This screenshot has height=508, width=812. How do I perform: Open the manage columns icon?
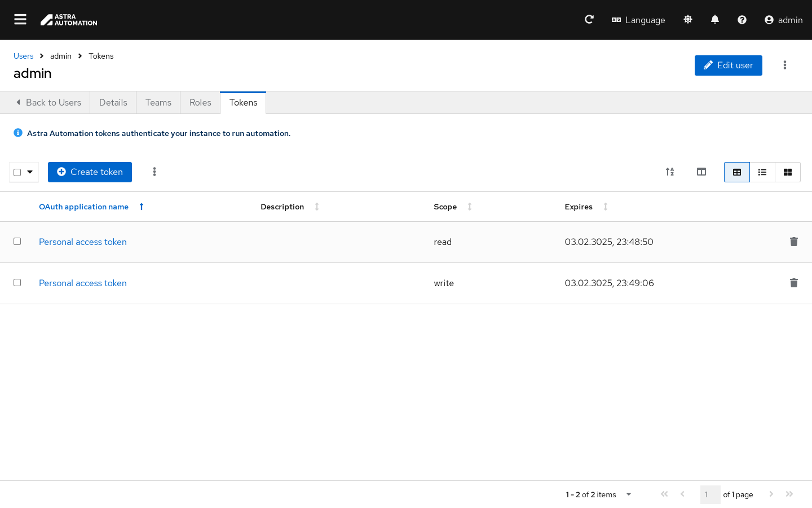coord(701,172)
